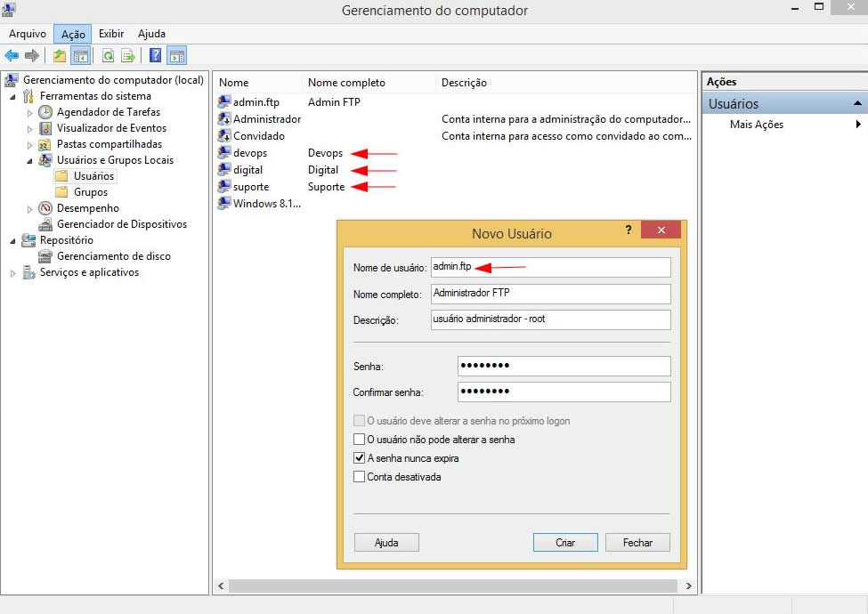The width and height of the screenshot is (868, 614).
Task: Enable 'O usuário não pode alterar a senha'
Action: (x=359, y=440)
